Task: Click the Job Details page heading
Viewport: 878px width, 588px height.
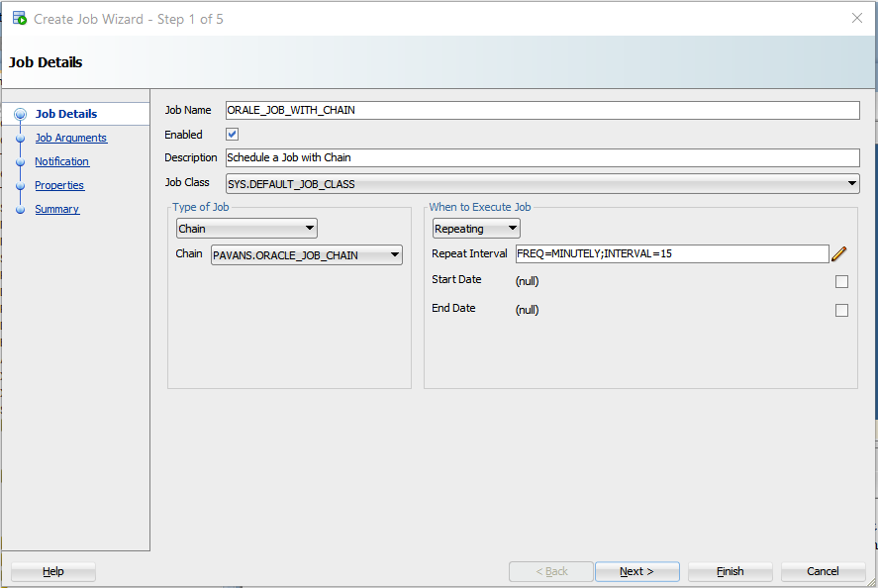Action: click(46, 62)
